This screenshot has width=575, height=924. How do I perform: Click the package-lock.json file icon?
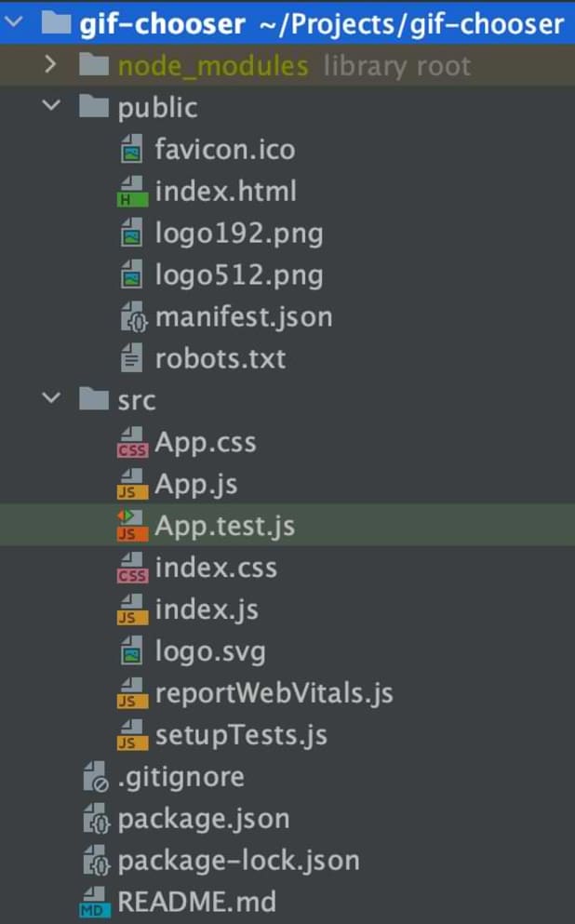(x=96, y=861)
